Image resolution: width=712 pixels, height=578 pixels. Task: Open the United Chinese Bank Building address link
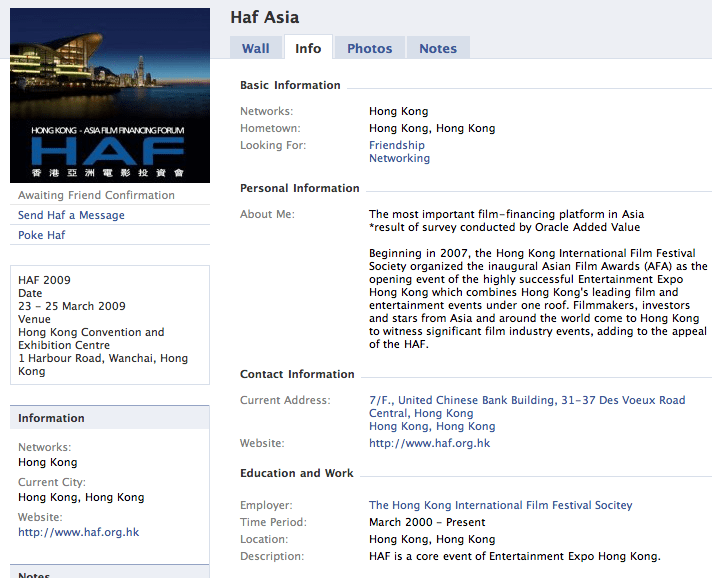[527, 400]
